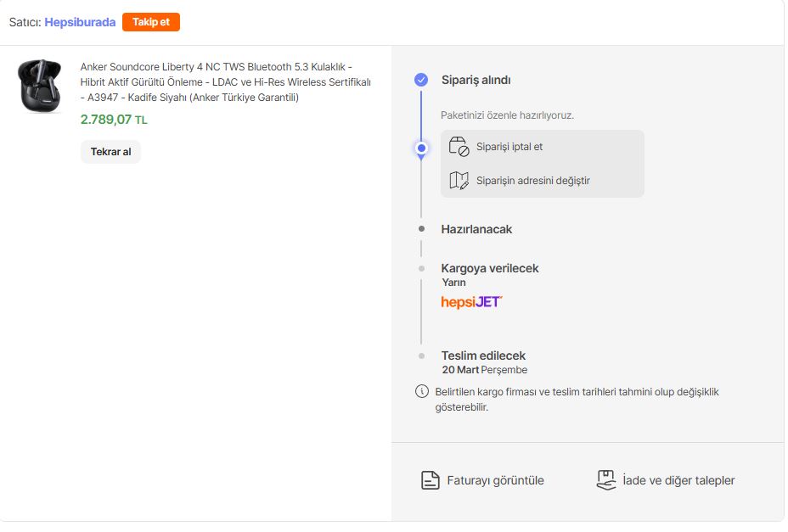Click the current step radio marker
This screenshot has width=788, height=532.
[x=421, y=148]
